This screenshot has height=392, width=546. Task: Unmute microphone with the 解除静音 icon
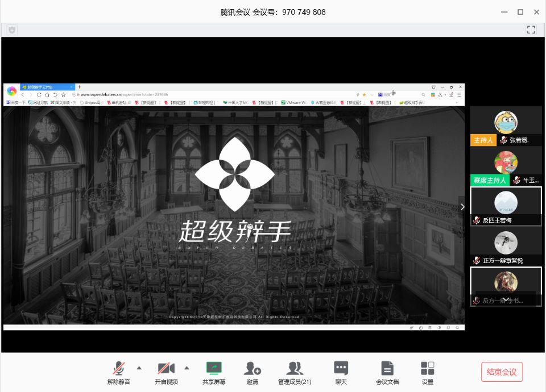(x=118, y=368)
